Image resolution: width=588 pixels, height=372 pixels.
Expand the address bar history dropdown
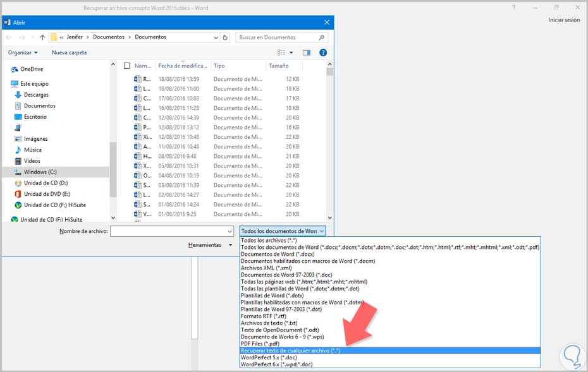(216, 37)
